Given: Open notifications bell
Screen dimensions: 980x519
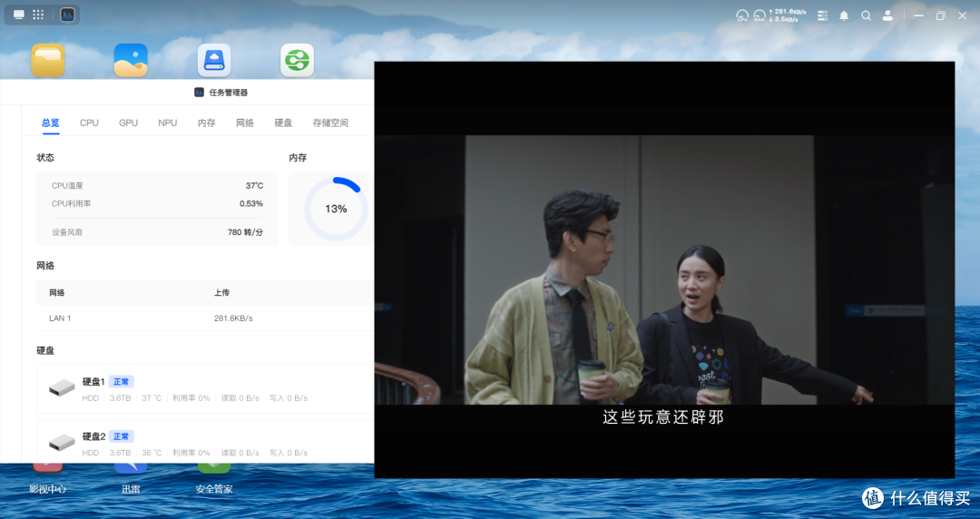Looking at the screenshot, I should (844, 15).
